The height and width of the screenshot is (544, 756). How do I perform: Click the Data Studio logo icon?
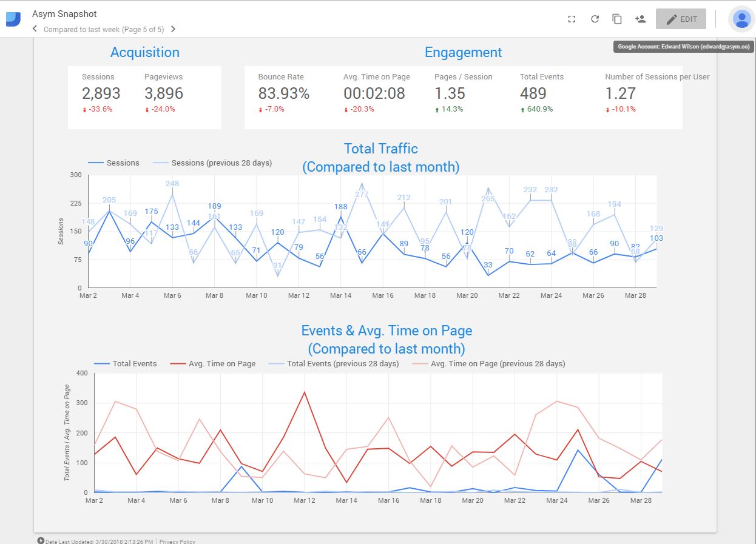(13, 19)
